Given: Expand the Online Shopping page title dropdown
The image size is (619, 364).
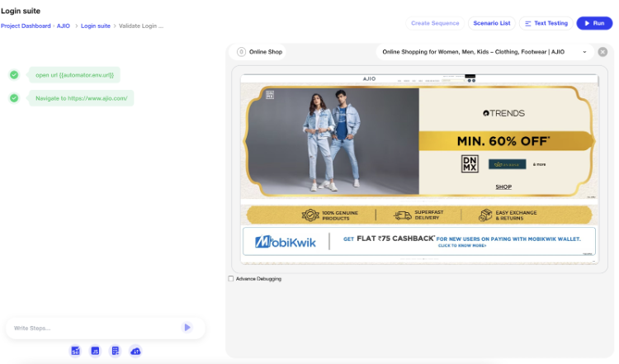Looking at the screenshot, I should 584,52.
